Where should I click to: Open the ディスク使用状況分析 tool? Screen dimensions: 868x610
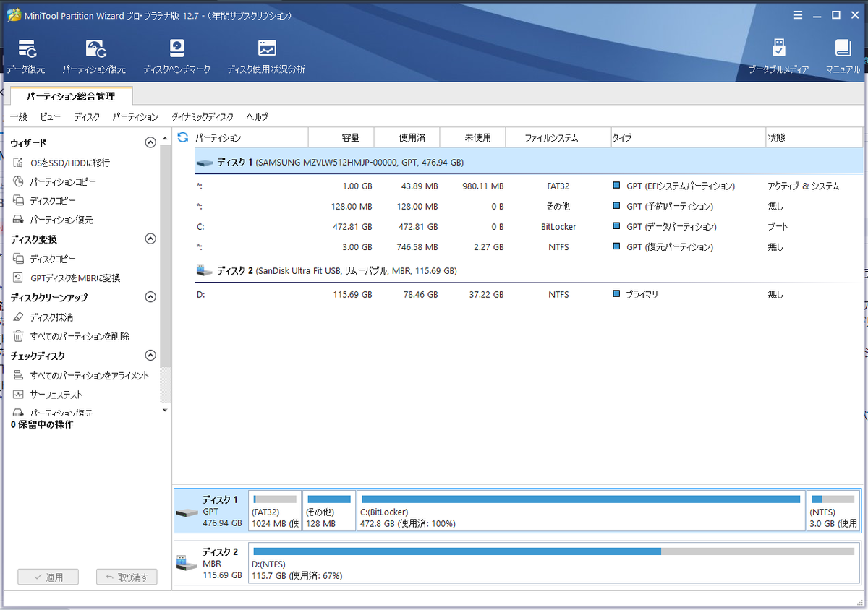pyautogui.click(x=266, y=57)
